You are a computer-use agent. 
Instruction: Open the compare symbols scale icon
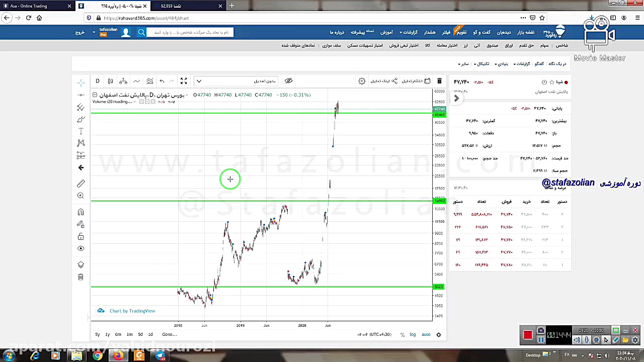point(123,81)
